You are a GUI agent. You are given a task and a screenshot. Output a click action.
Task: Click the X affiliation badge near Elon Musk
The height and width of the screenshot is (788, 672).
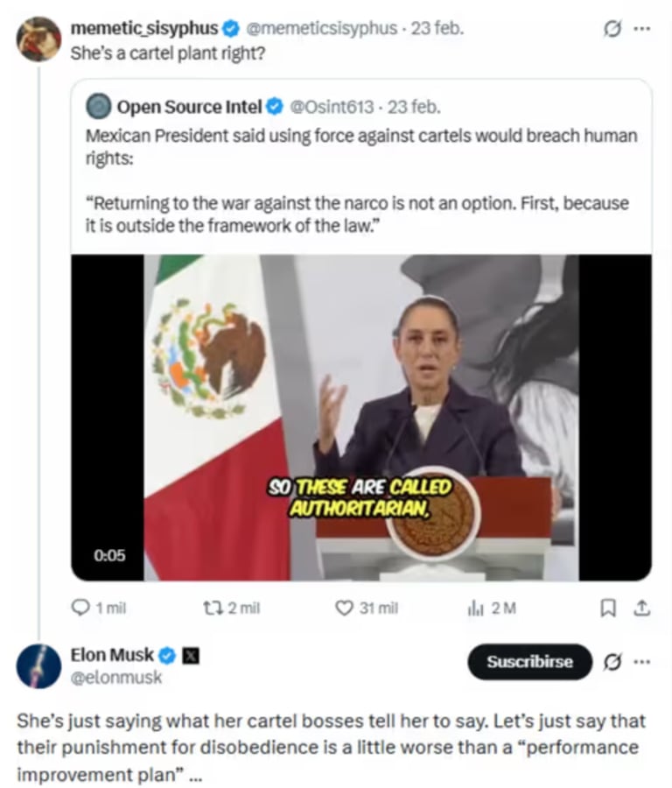pyautogui.click(x=190, y=655)
